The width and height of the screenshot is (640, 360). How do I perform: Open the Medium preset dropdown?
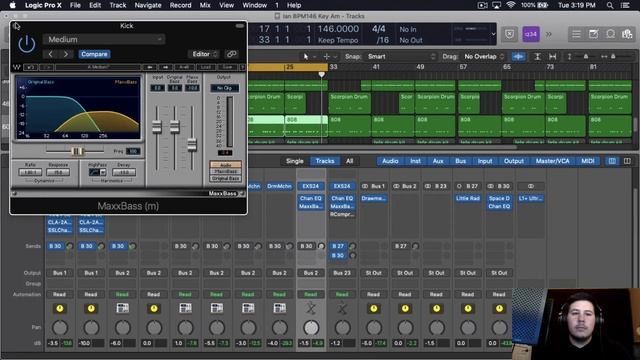coord(104,40)
